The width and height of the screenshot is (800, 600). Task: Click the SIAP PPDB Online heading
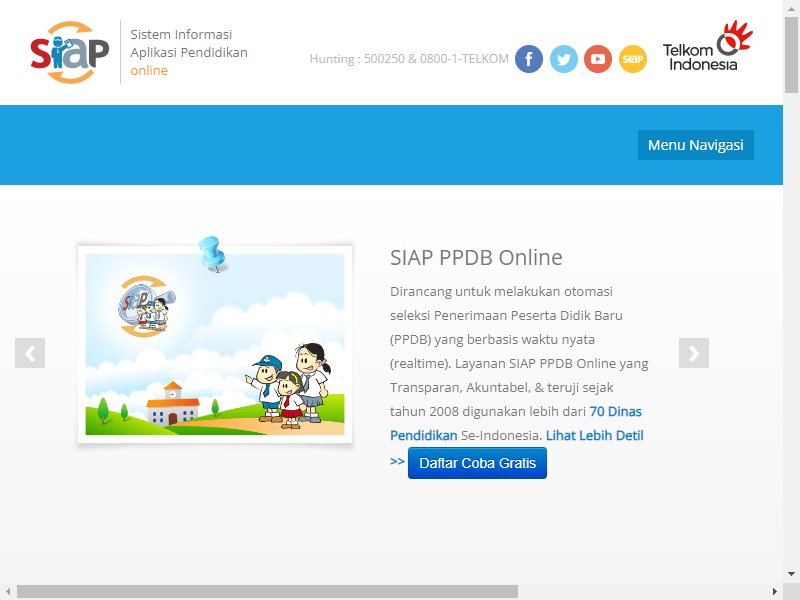coord(476,258)
